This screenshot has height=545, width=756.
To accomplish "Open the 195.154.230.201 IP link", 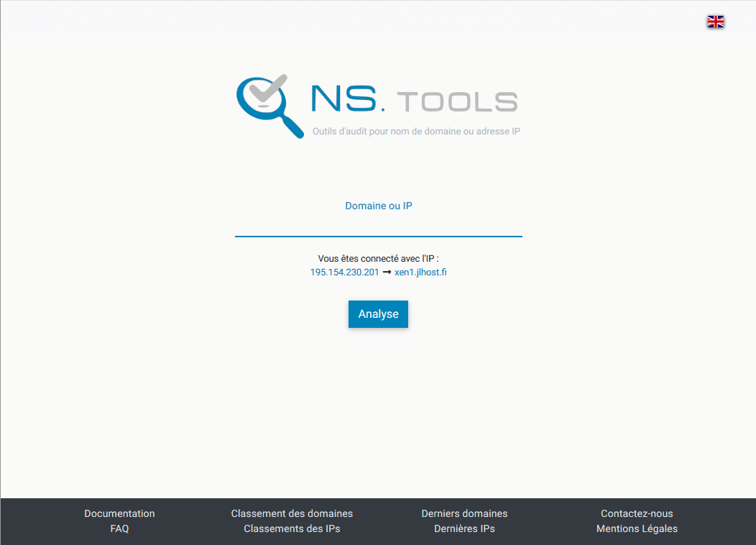I will tap(344, 272).
